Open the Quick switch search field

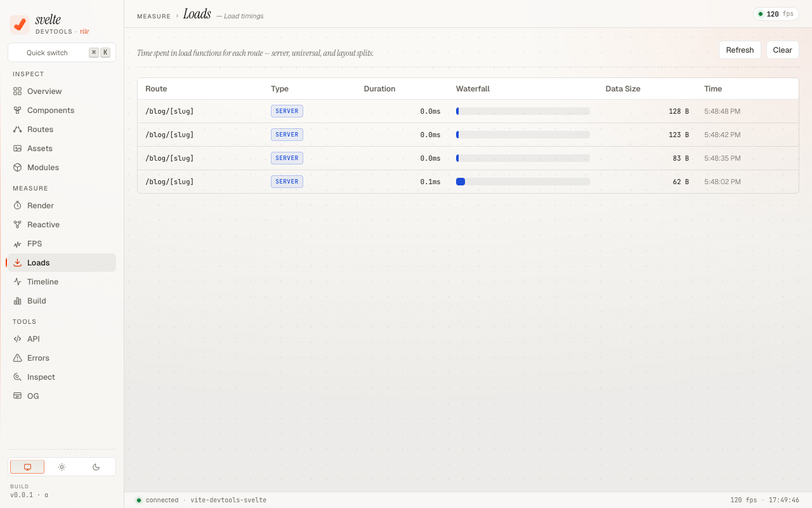pos(62,53)
